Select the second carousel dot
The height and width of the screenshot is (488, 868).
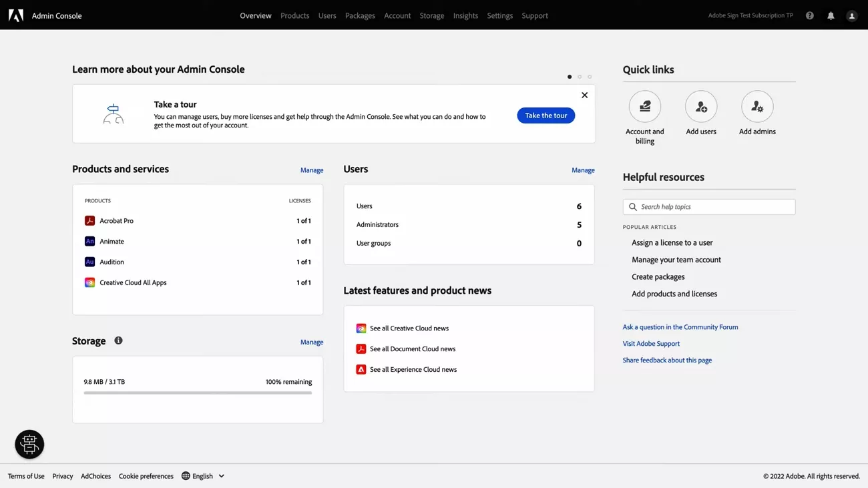[580, 77]
